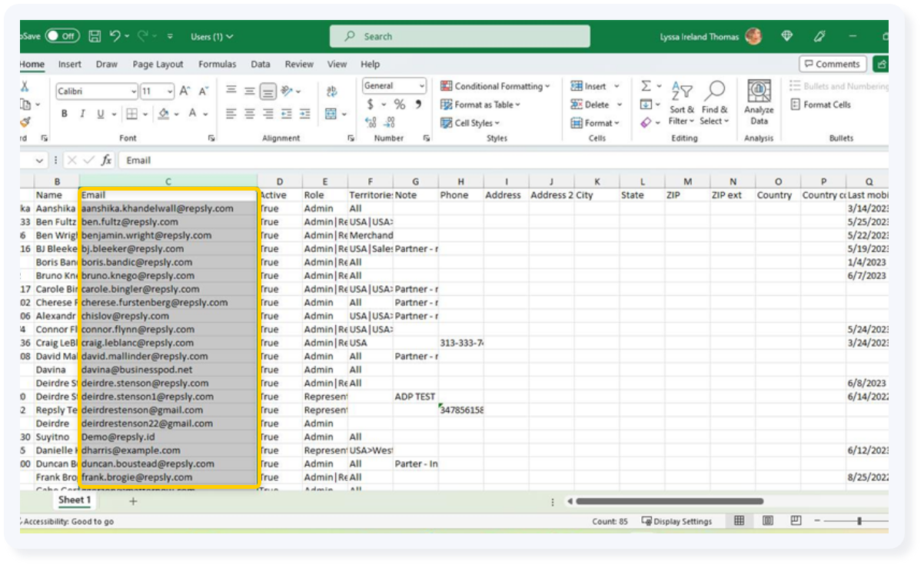
Task: Open Insert Function with the fx icon
Action: point(106,161)
